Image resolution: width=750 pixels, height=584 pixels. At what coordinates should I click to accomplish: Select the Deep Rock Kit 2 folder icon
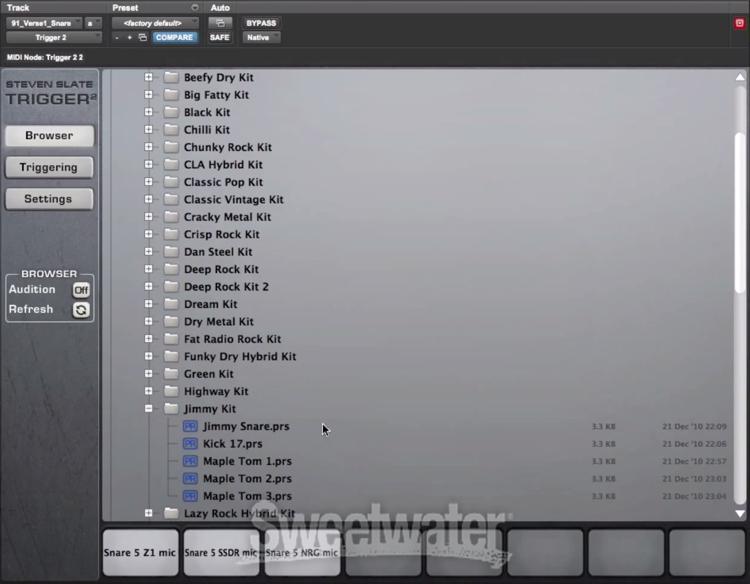click(171, 286)
